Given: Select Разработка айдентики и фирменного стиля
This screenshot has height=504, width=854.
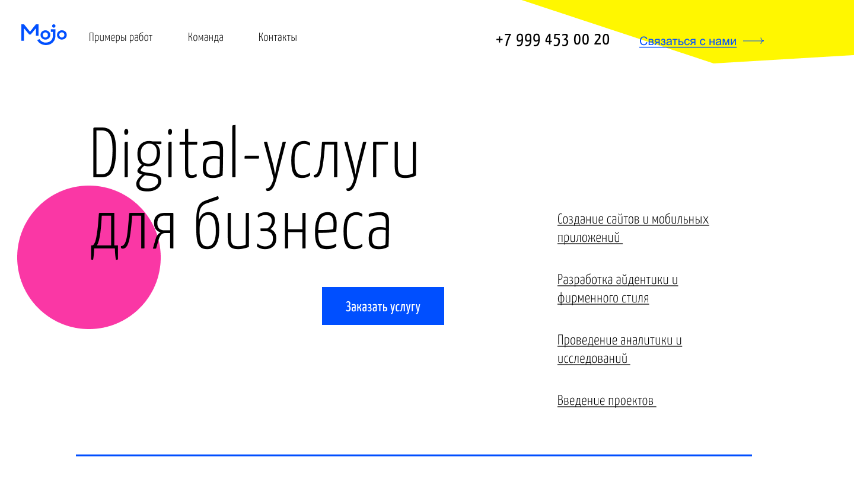Looking at the screenshot, I should pyautogui.click(x=617, y=280).
